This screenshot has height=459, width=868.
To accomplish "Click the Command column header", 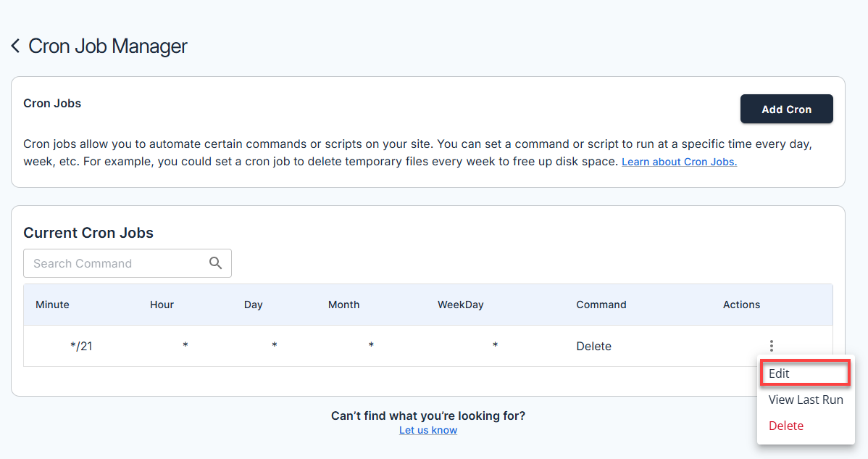I will (x=601, y=305).
